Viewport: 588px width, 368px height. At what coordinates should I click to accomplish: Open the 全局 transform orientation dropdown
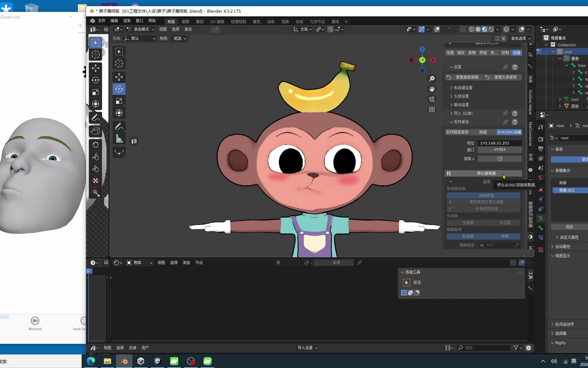pos(303,29)
